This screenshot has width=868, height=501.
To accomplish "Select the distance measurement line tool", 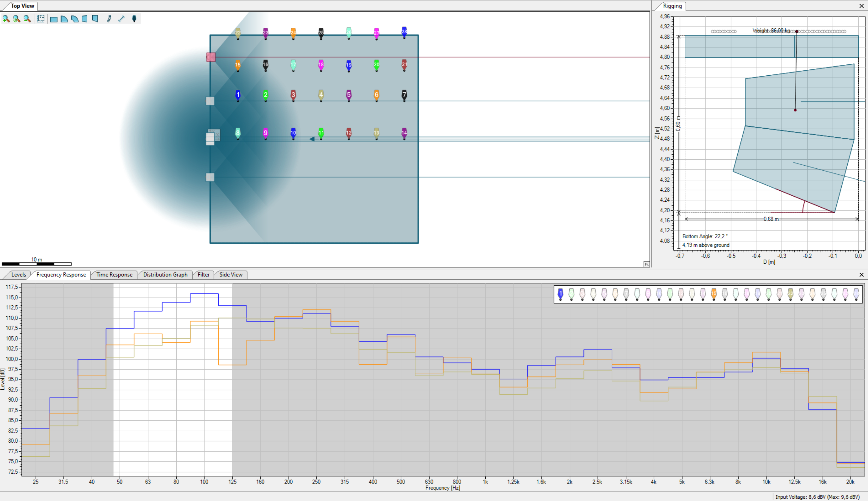I will pos(121,19).
